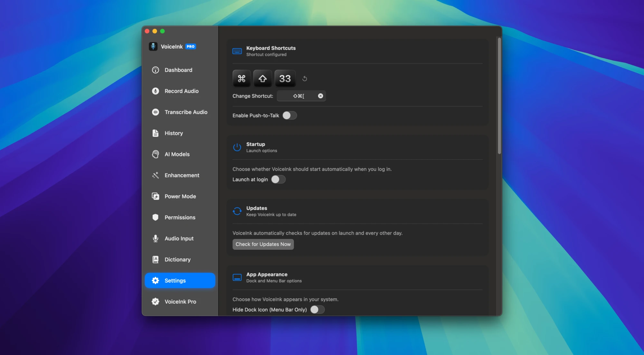Click the Power Mode icon in sidebar
Image resolution: width=644 pixels, height=355 pixels.
tap(156, 196)
